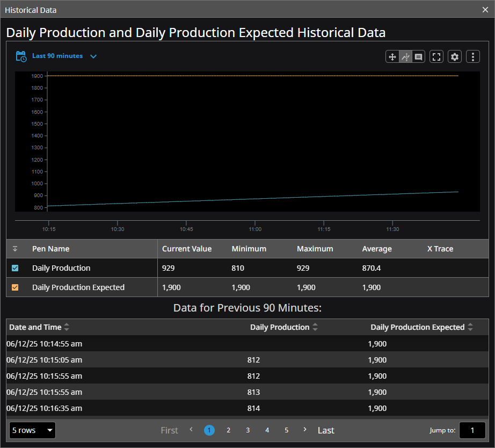
Task: Select the pan mode chart tool
Action: pyautogui.click(x=392, y=56)
